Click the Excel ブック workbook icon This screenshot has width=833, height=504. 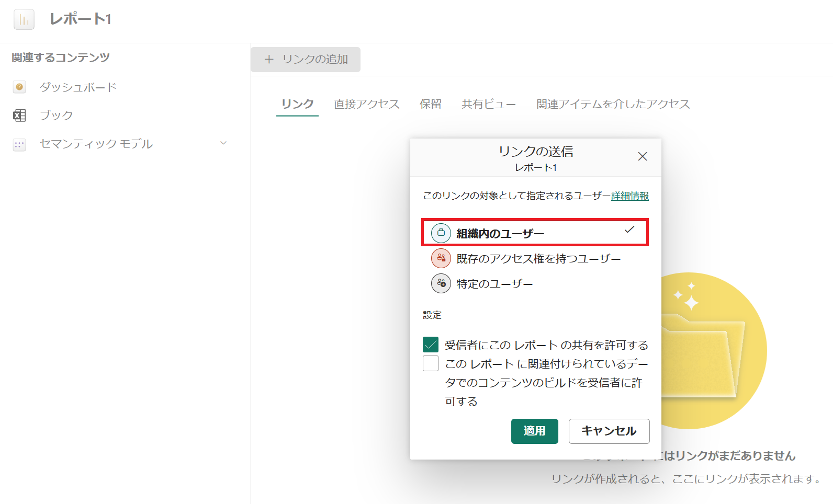click(x=19, y=116)
